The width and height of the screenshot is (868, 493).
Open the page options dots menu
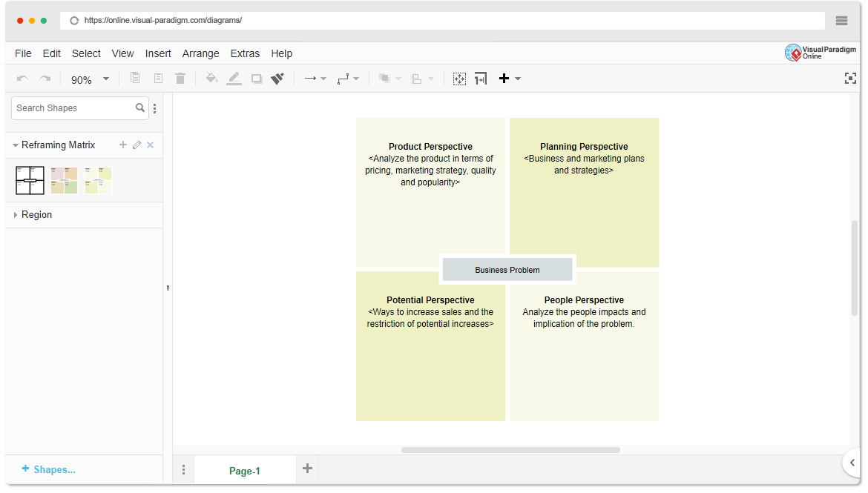[x=184, y=470]
